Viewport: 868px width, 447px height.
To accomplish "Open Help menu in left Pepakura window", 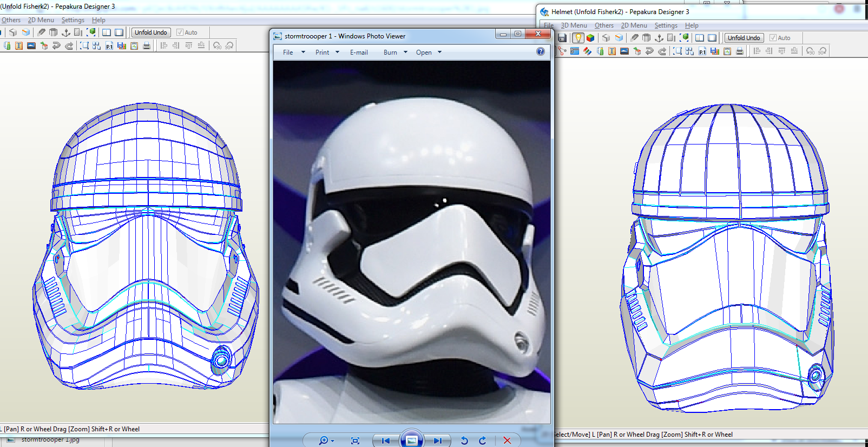I will tap(98, 20).
